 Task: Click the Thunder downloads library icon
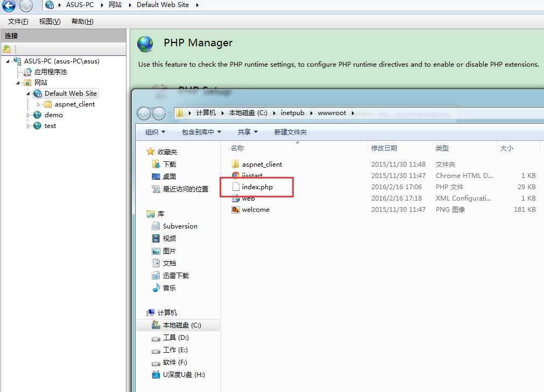(156, 275)
